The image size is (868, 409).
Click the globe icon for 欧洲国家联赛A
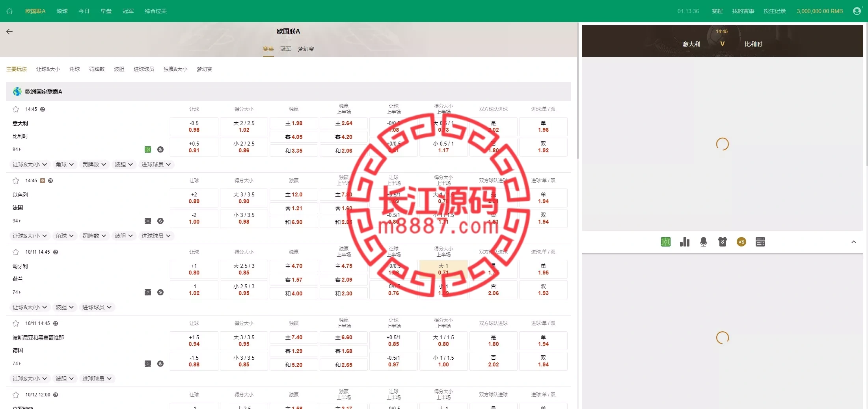pos(17,92)
